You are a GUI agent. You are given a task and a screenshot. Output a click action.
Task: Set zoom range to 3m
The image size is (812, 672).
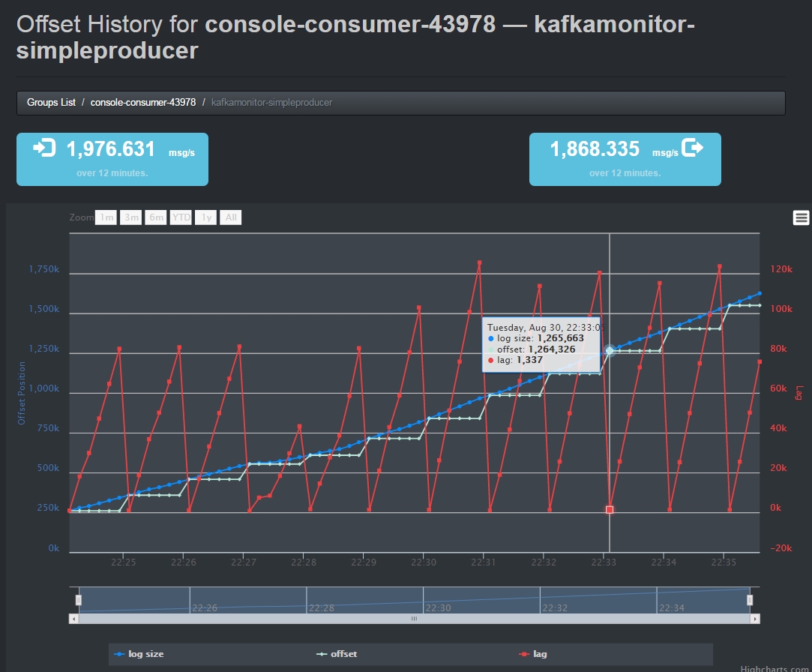pos(131,217)
